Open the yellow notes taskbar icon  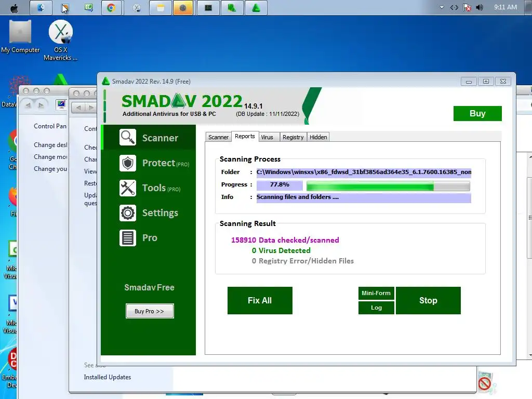160,8
